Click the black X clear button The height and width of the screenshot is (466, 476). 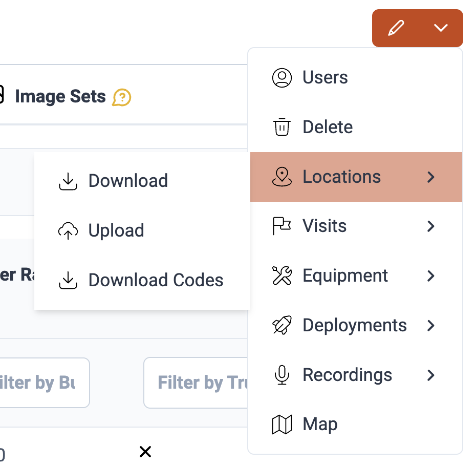[145, 451]
